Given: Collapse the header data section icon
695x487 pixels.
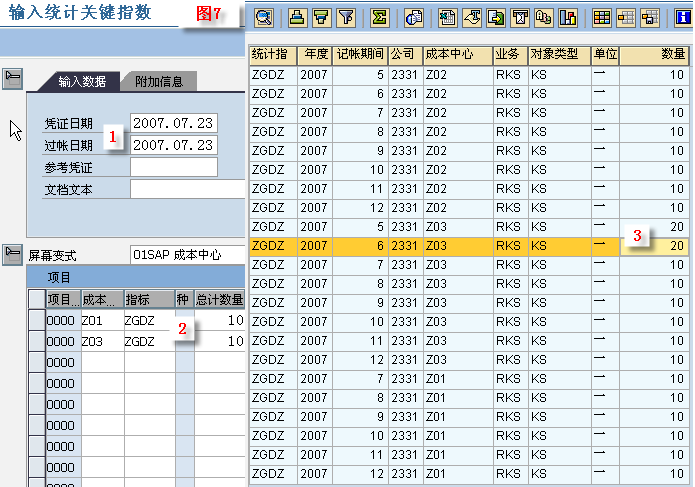Looking at the screenshot, I should 12,79.
